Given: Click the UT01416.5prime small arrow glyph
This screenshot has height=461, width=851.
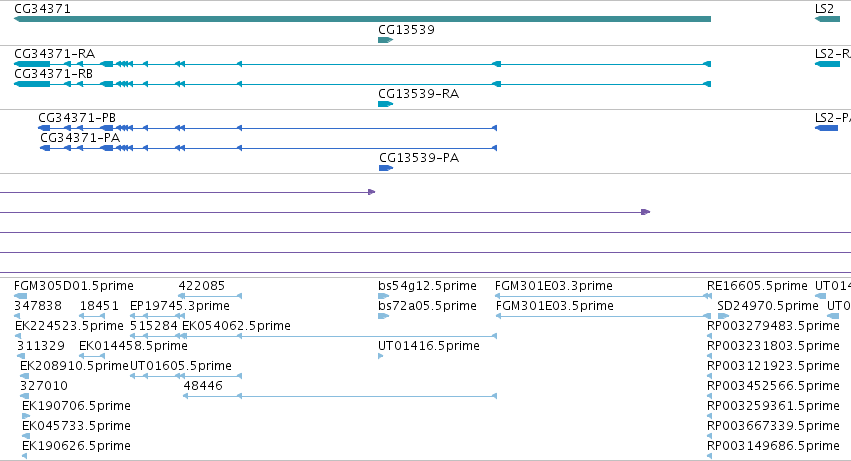Looking at the screenshot, I should [380, 356].
